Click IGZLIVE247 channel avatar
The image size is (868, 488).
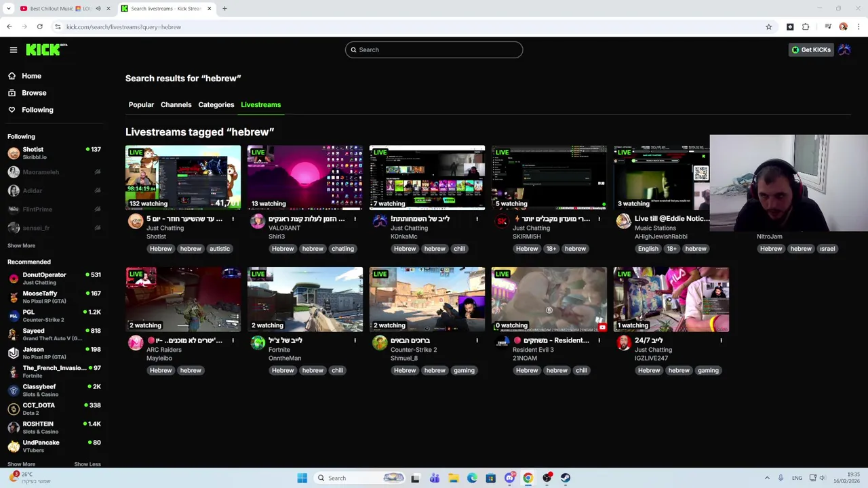tap(624, 343)
